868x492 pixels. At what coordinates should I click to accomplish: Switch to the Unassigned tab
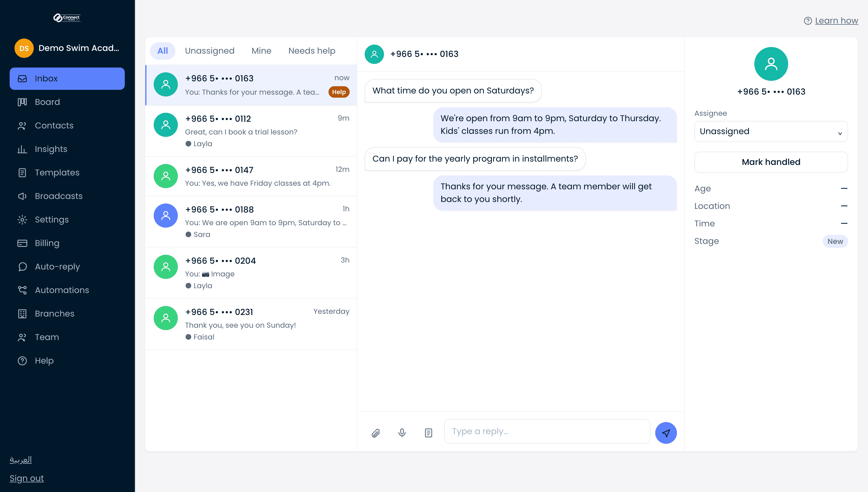[209, 51]
